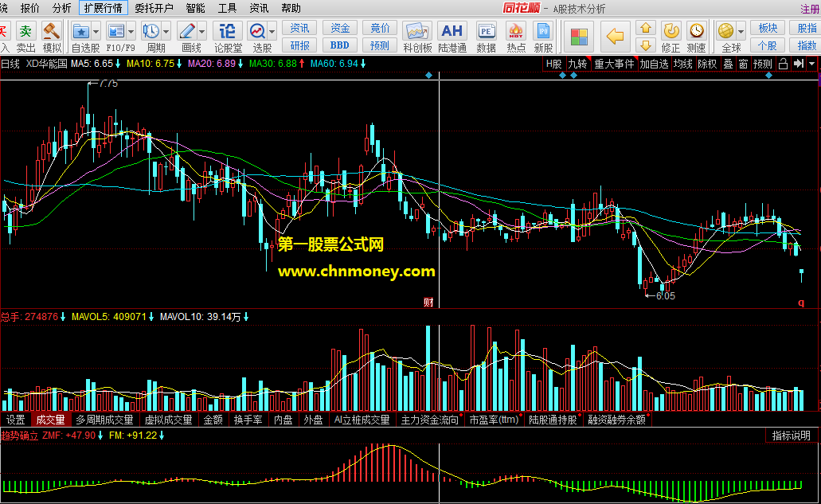821x504 pixels.
Task: Click the 研报 research report button
Action: (x=299, y=45)
